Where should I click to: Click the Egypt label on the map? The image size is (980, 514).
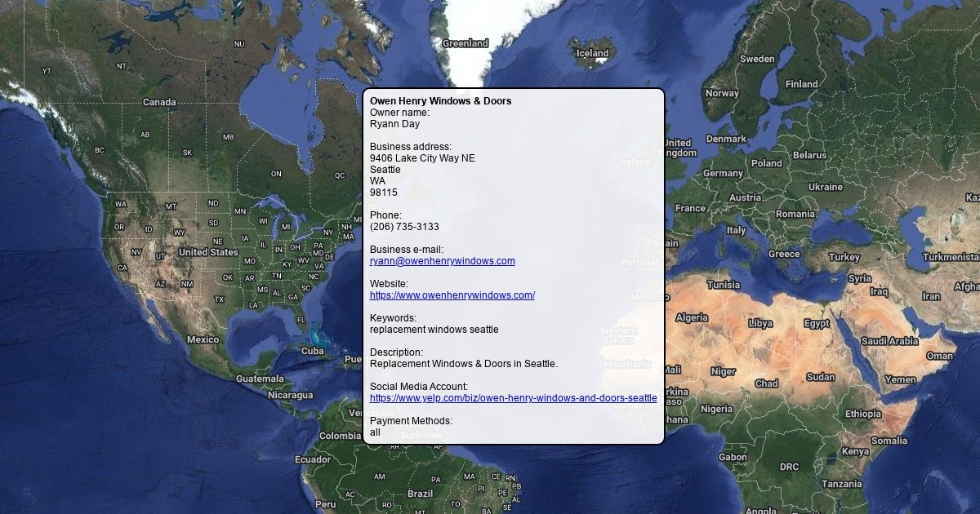pyautogui.click(x=816, y=324)
